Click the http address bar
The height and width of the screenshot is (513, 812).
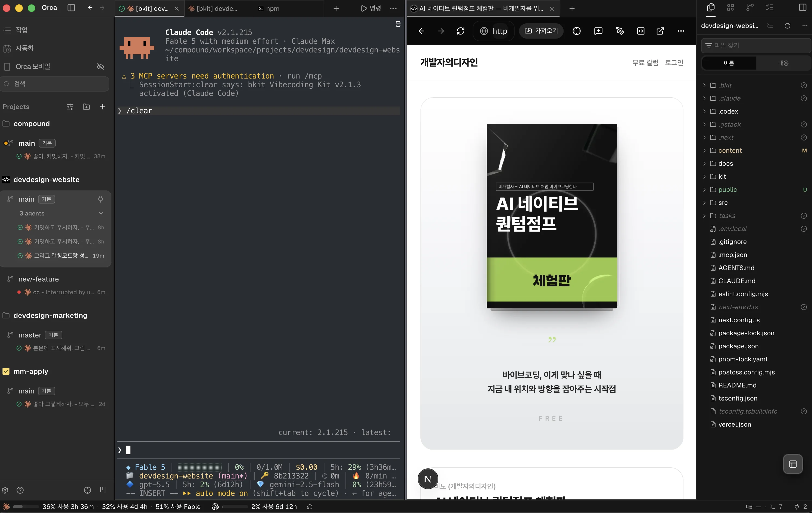point(494,31)
